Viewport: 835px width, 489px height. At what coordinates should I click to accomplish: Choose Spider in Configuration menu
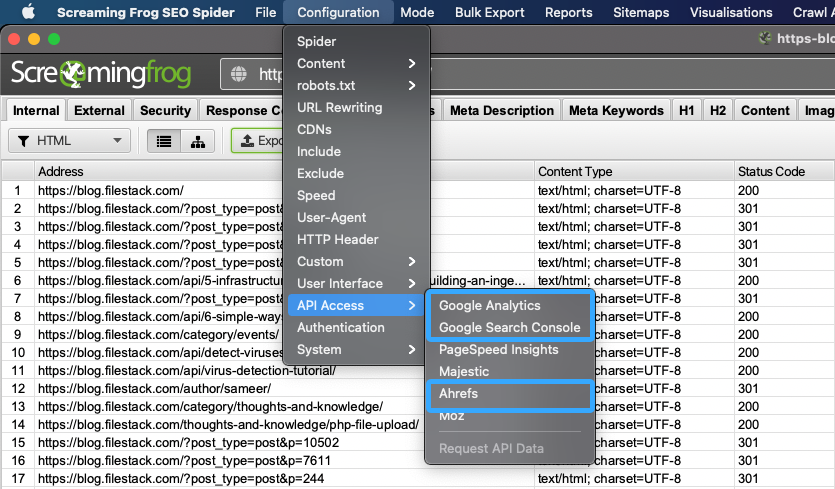pyautogui.click(x=356, y=41)
